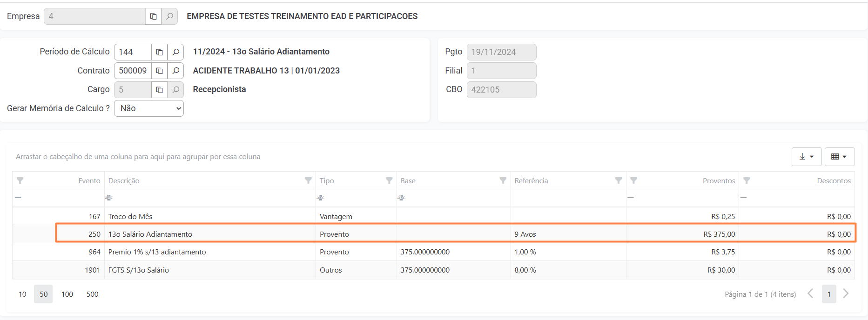Open the Contrato lookup magnifier icon

[x=175, y=71]
